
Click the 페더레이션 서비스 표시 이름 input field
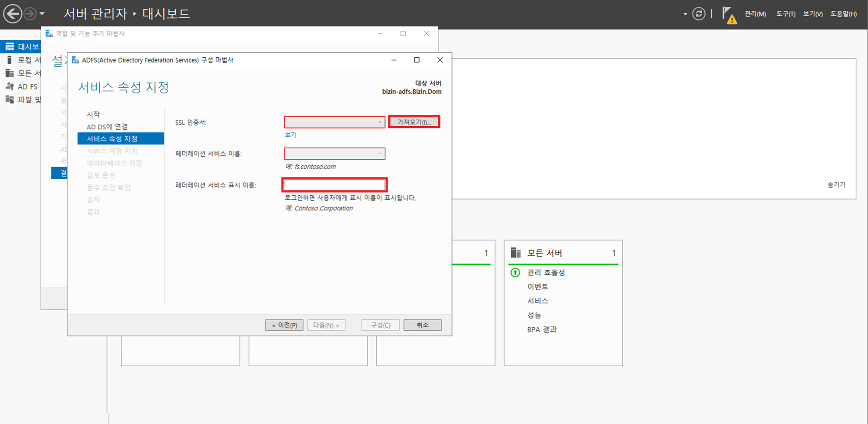click(335, 185)
